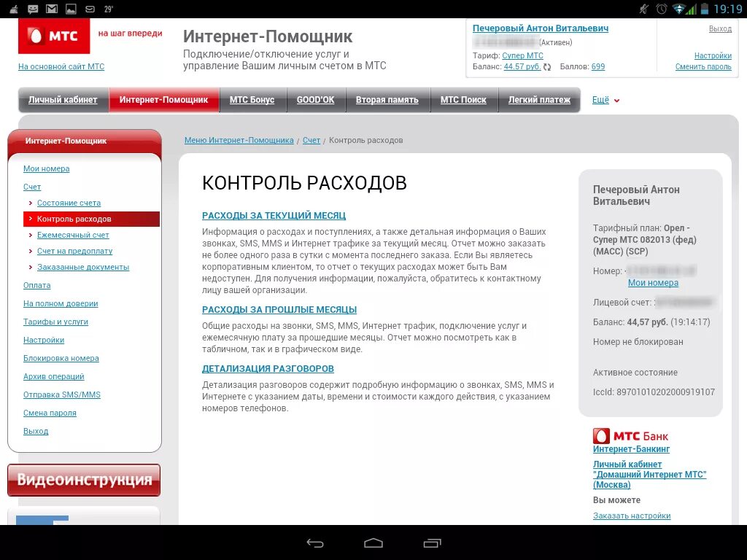This screenshot has height=560, width=747.
Task: Open Тарифы и услуги in sidebar
Action: tap(55, 322)
